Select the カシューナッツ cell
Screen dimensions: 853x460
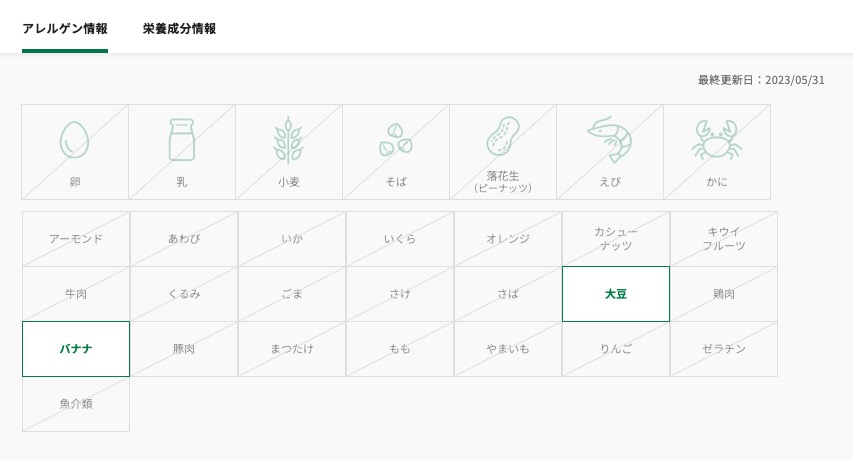[x=616, y=239]
